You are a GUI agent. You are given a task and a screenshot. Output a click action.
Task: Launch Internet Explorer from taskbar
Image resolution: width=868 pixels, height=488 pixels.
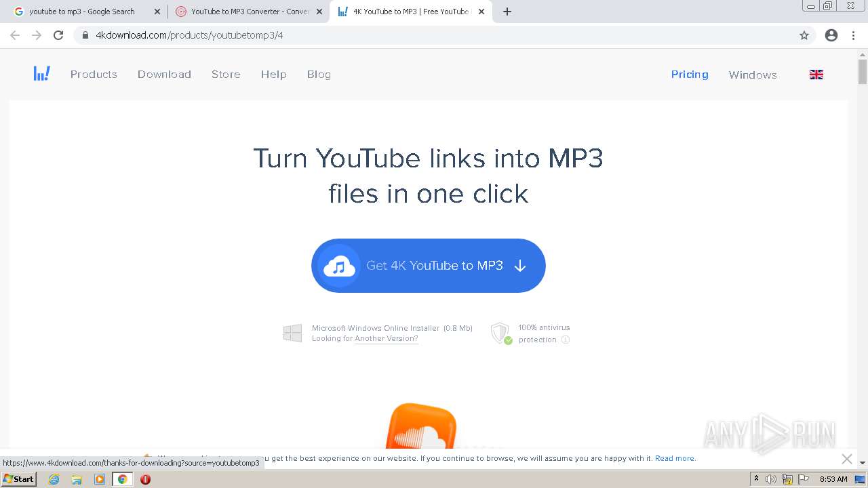[x=54, y=479]
